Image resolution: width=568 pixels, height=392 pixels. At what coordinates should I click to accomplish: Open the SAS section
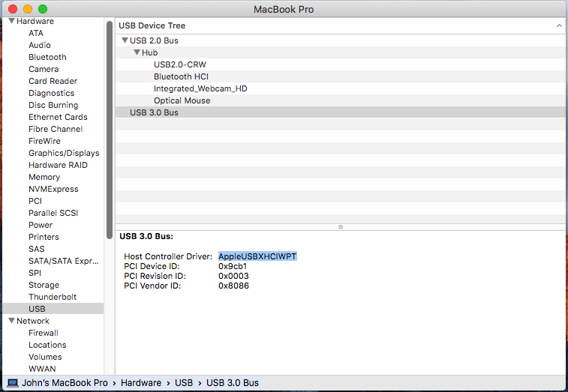click(37, 249)
